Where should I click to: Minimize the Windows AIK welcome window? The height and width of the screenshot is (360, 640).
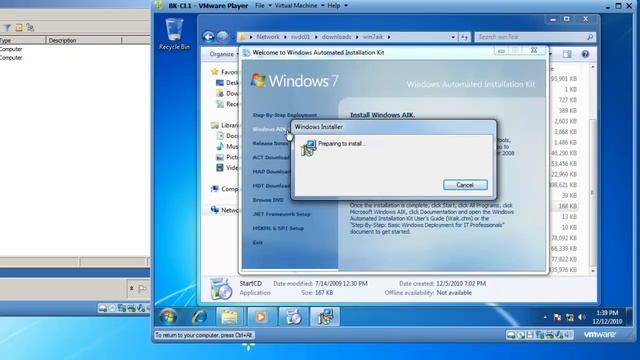(501, 51)
